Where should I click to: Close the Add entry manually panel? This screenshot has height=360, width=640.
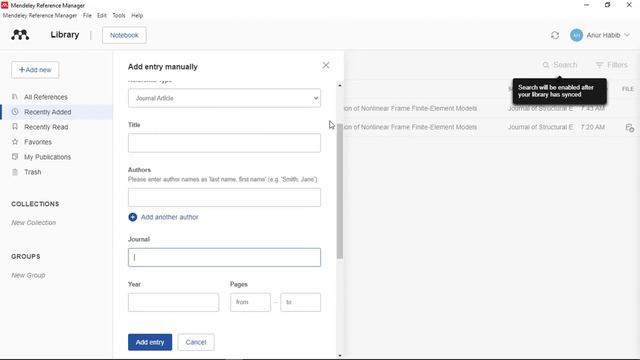point(326,65)
